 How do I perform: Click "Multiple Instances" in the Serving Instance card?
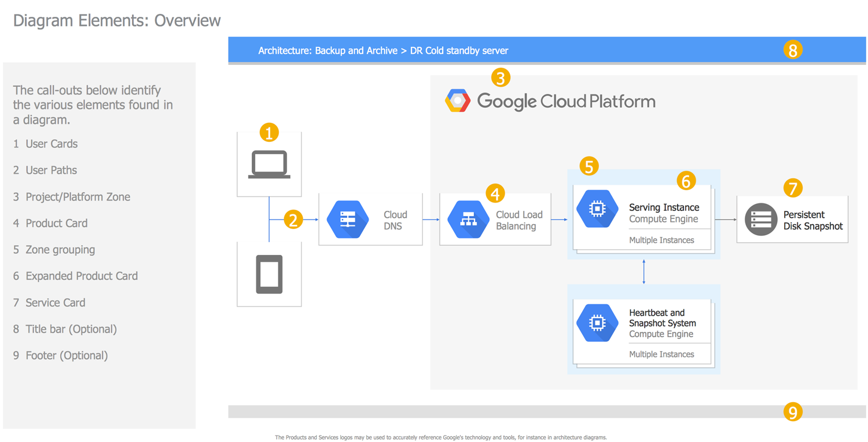tap(661, 240)
